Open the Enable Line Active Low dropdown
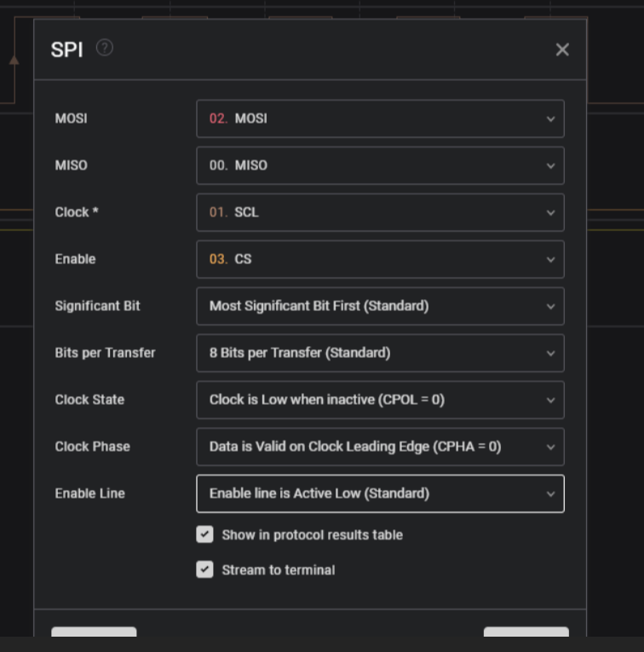Image resolution: width=644 pixels, height=652 pixels. pyautogui.click(x=380, y=493)
